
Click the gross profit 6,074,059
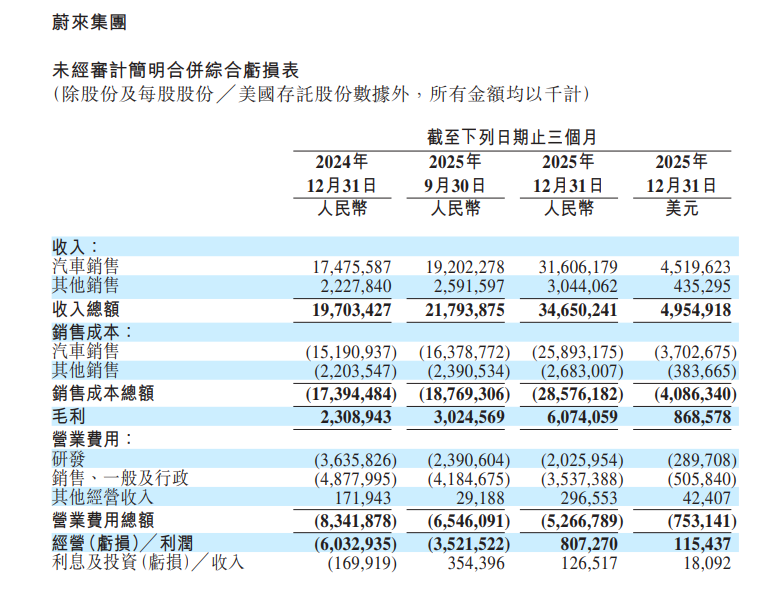click(x=582, y=418)
